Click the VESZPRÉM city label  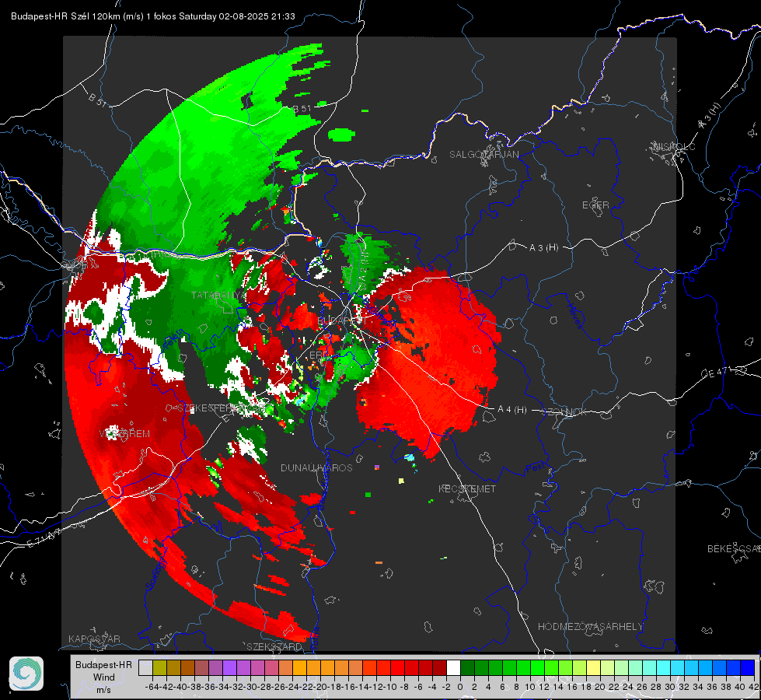click(124, 434)
